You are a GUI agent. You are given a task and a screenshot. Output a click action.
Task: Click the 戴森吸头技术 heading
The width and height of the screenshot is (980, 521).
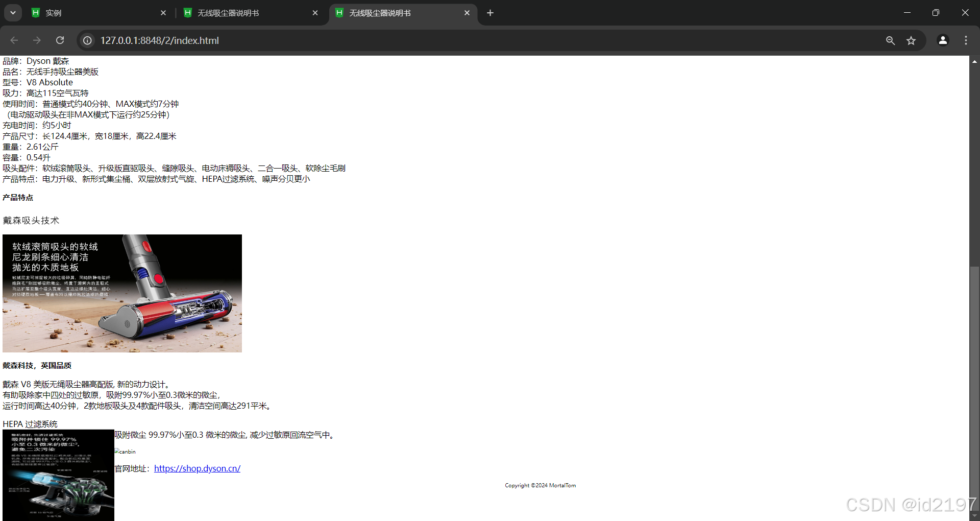31,220
